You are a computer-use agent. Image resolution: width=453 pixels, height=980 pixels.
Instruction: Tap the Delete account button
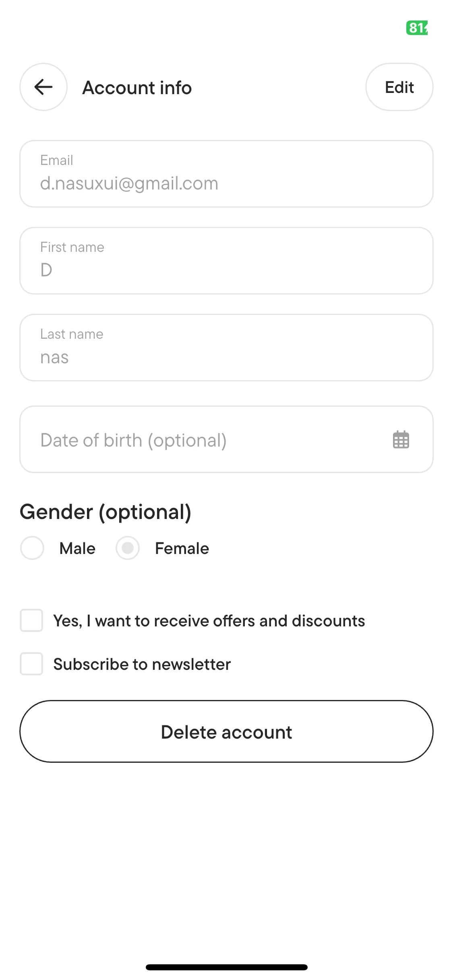[226, 731]
